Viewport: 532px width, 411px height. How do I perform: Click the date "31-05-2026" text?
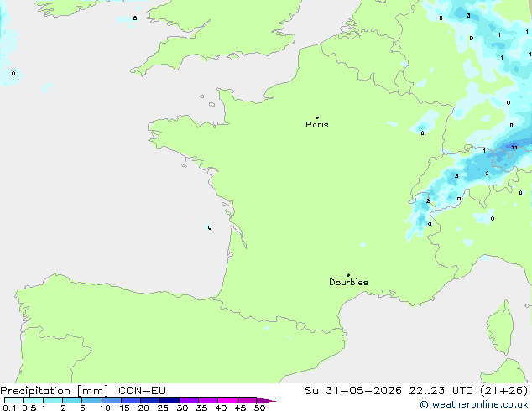(363, 391)
